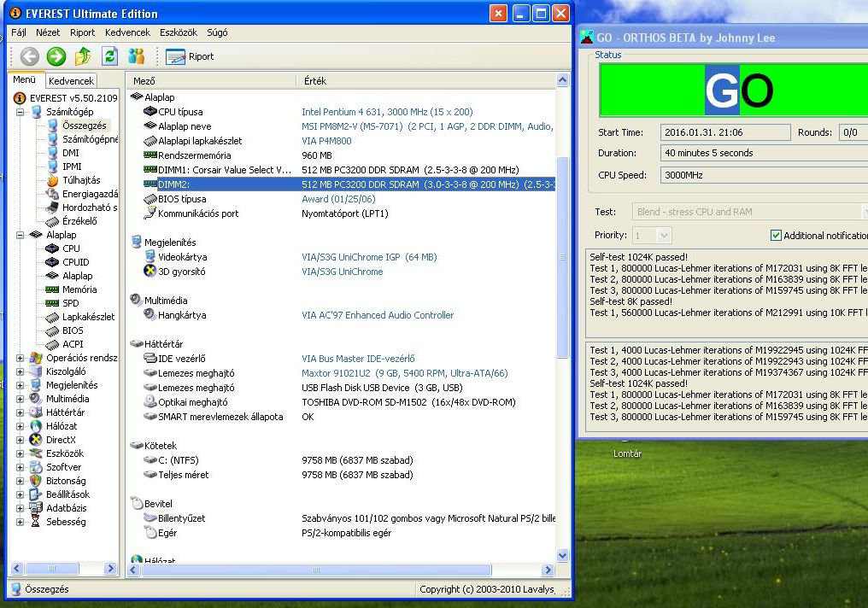Select the DMI item in the tree

tap(70, 153)
